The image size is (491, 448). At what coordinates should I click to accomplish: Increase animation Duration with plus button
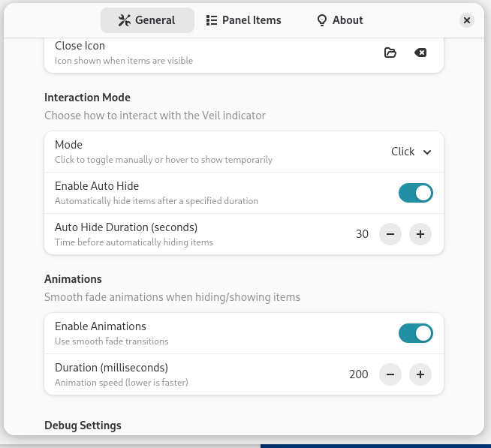pyautogui.click(x=420, y=374)
